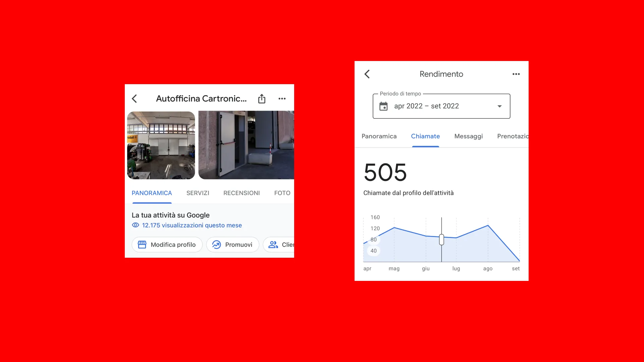The image size is (644, 362).
Task: Click the calendar icon in Periodo di tempo
Action: click(383, 106)
